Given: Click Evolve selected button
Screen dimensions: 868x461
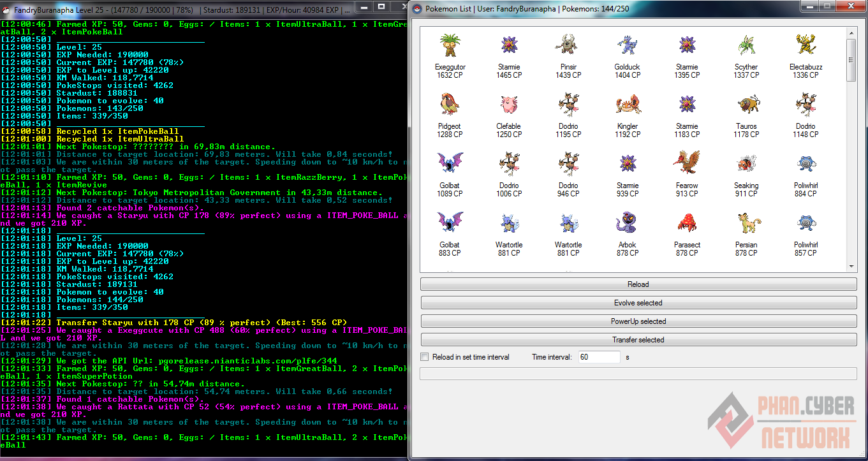Looking at the screenshot, I should click(x=638, y=303).
